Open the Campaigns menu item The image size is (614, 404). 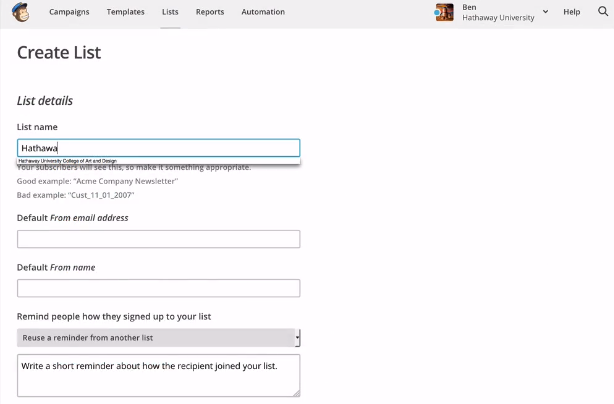(69, 12)
